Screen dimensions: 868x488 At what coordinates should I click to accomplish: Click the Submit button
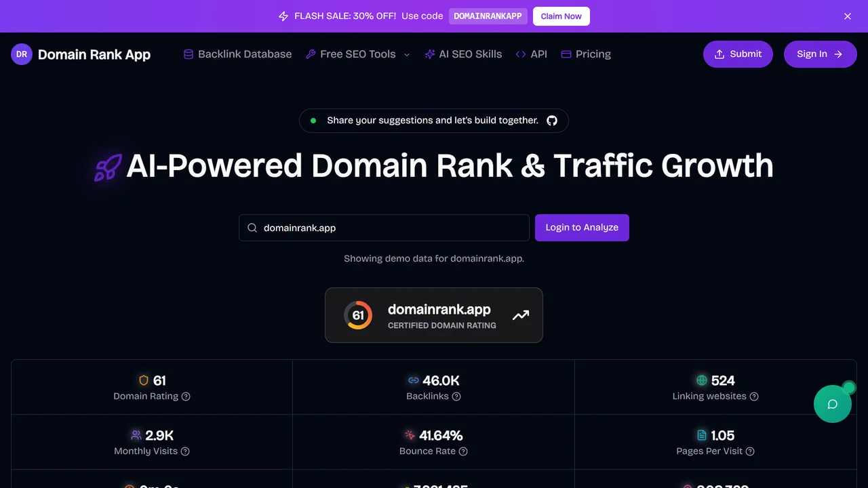pos(738,54)
